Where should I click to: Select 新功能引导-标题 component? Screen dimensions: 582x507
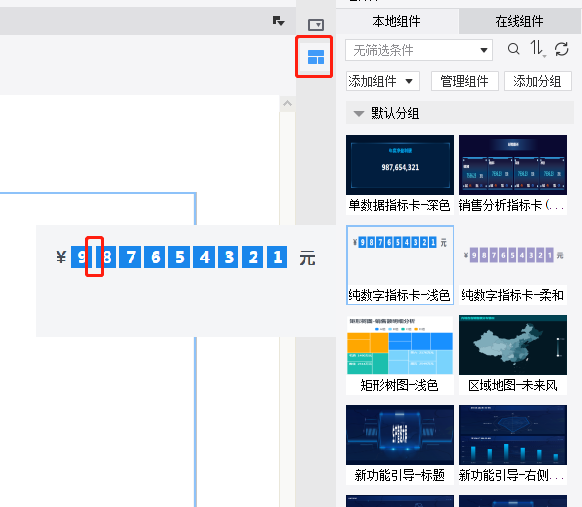pos(400,444)
